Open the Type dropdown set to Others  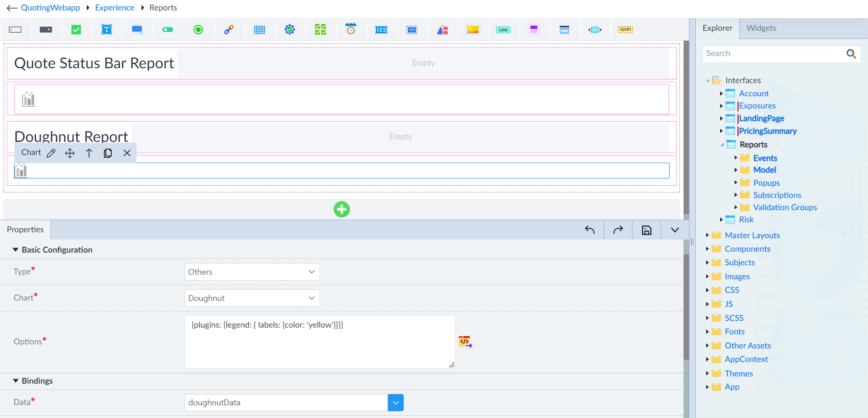click(x=252, y=272)
